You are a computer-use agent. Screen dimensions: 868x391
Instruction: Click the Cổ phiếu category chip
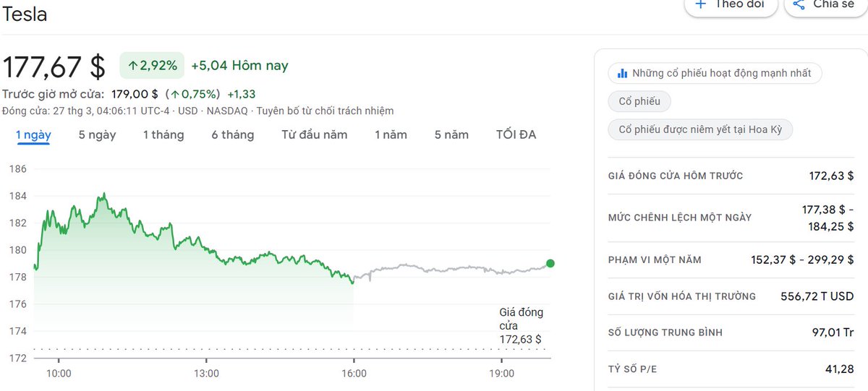[x=639, y=101]
